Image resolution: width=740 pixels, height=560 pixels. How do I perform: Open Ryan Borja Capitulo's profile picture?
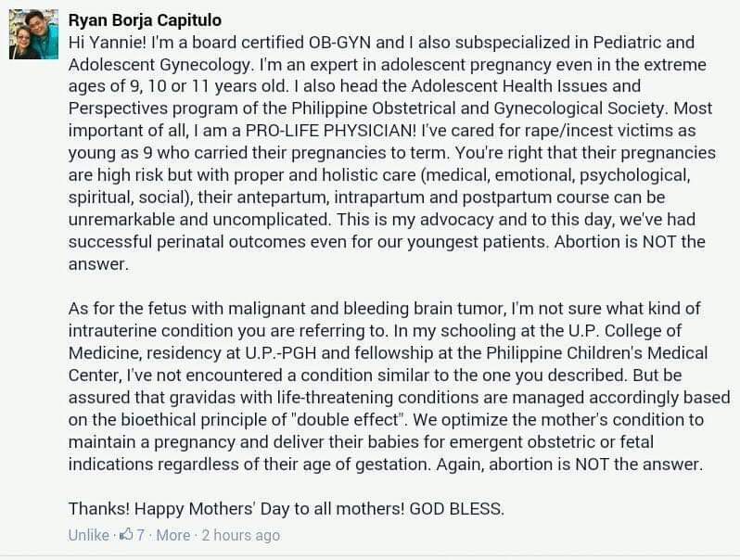[34, 34]
